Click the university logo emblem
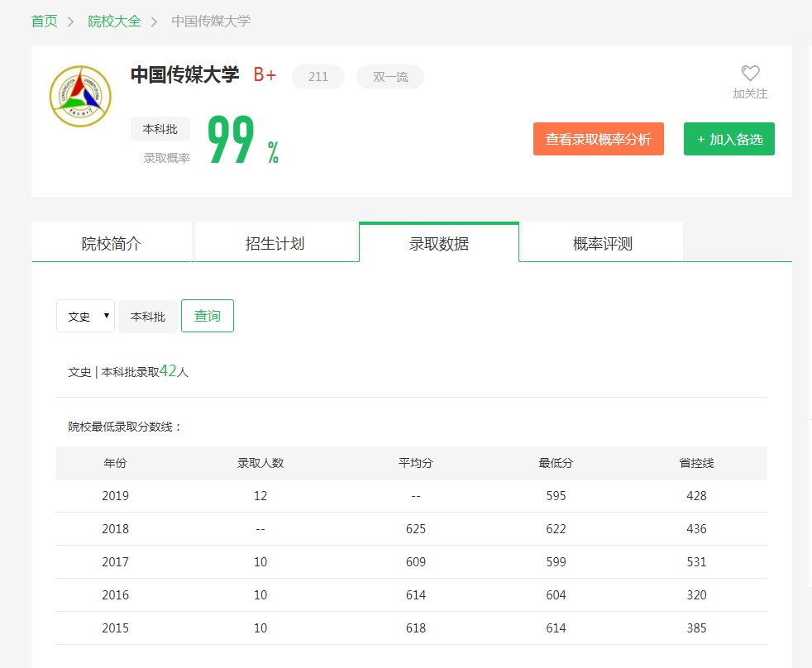Viewport: 812px width, 668px height. (80, 96)
